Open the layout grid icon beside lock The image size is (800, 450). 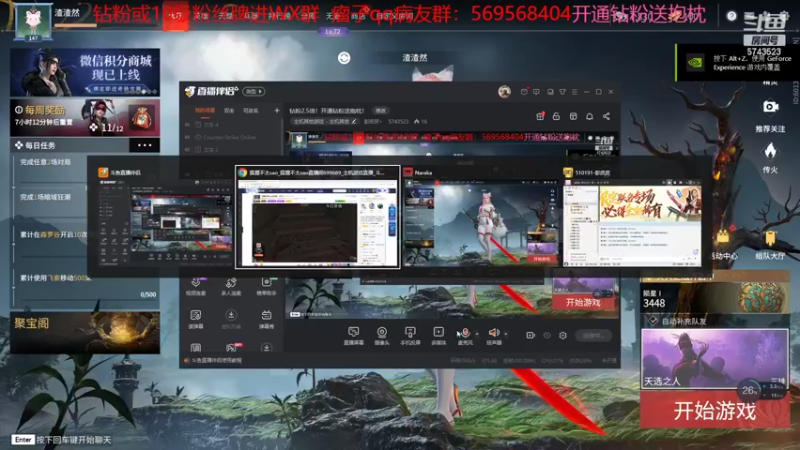(x=573, y=116)
